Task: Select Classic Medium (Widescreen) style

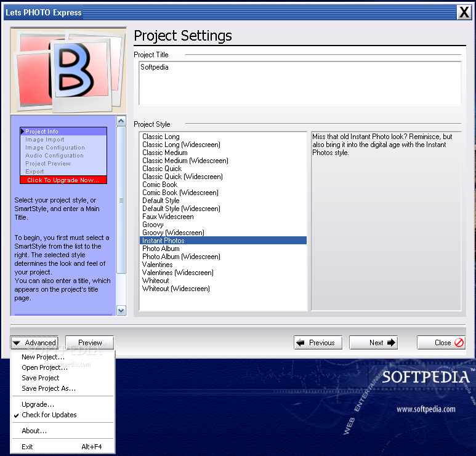Action: (223, 161)
